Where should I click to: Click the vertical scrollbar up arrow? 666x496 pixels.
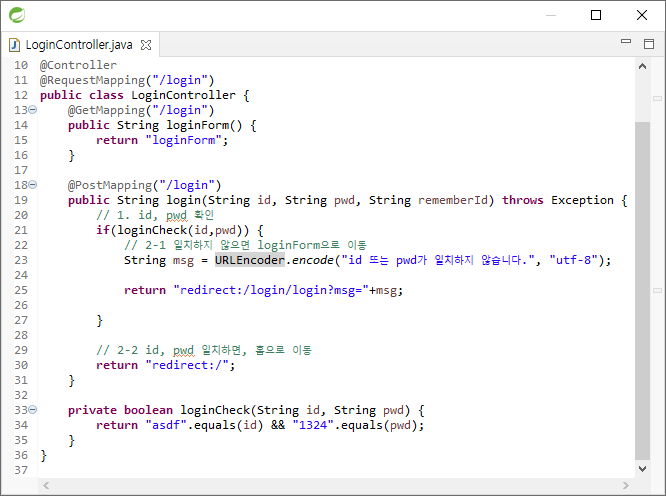(x=642, y=66)
